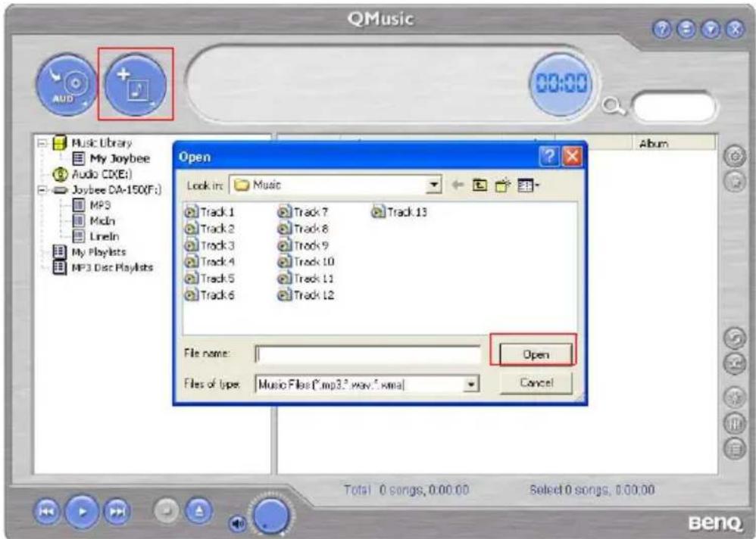Select file Track 3
Screen dimensions: 756x539
click(x=211, y=245)
